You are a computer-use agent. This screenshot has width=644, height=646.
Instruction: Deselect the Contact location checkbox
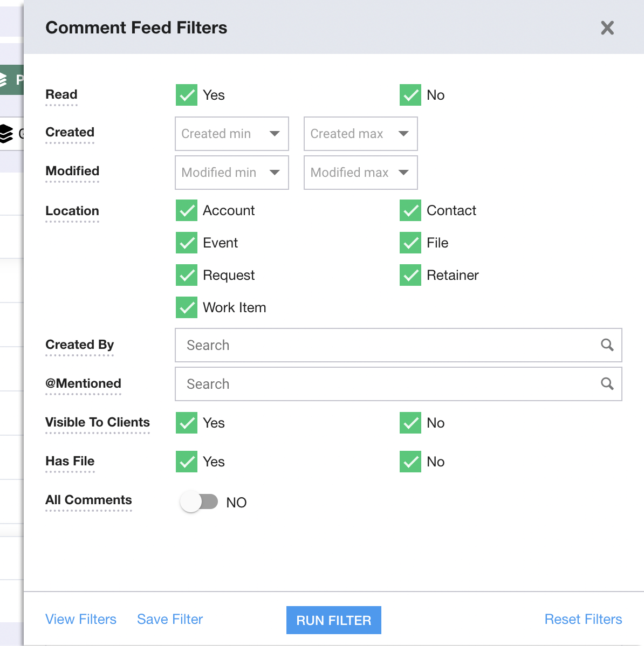[410, 210]
